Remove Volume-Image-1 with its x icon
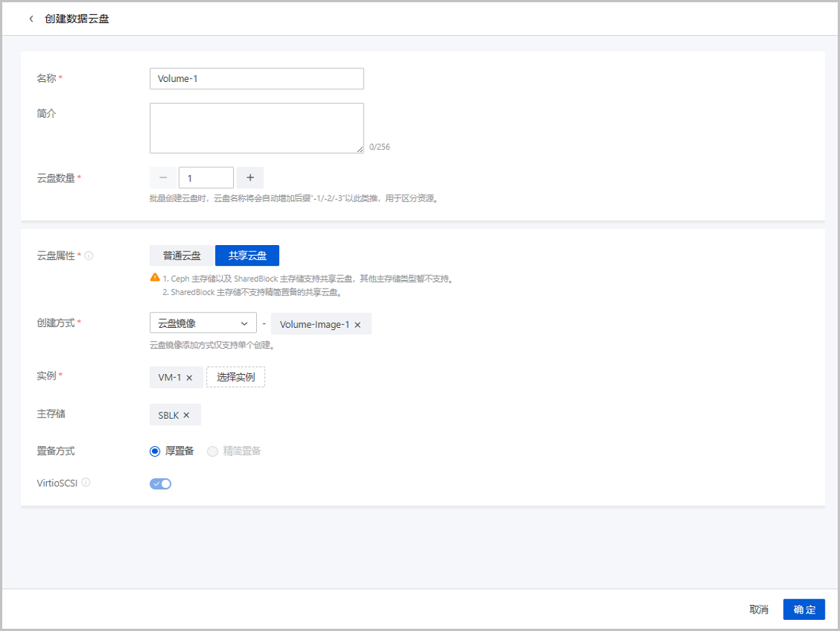The width and height of the screenshot is (840, 631). pyautogui.click(x=358, y=324)
